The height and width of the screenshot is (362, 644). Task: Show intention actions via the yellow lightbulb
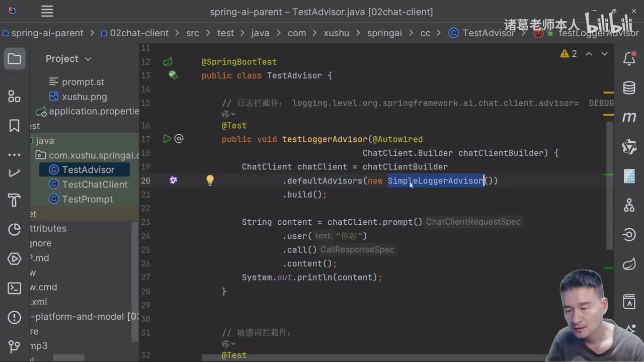(210, 180)
